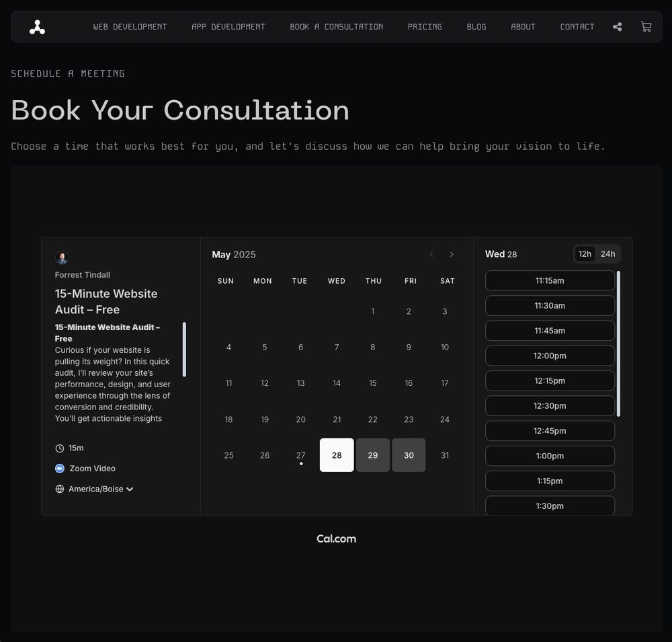Click the Zoom Video label

pyautogui.click(x=93, y=469)
